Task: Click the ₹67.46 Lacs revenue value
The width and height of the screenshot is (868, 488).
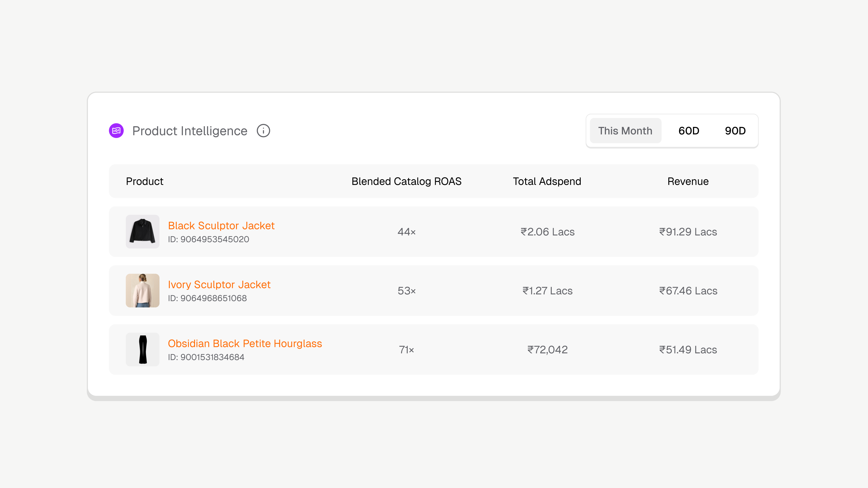Action: click(x=688, y=291)
